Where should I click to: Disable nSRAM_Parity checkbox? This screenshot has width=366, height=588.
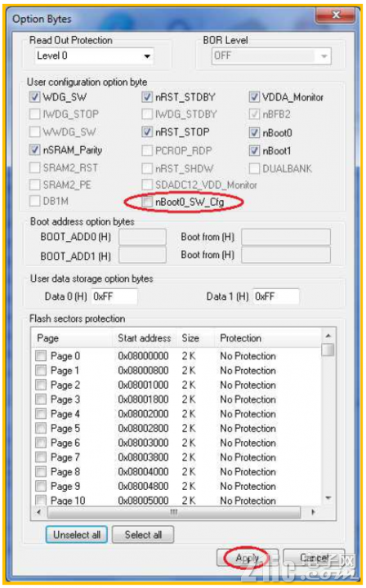pos(34,150)
